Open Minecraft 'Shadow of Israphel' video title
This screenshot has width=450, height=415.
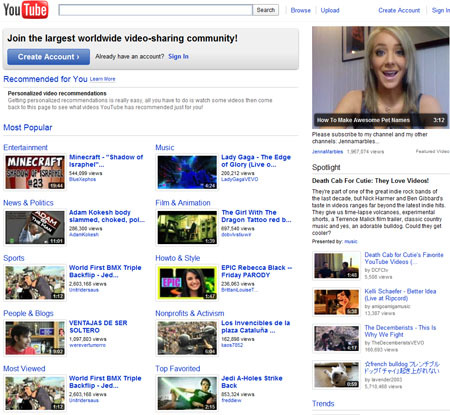click(x=106, y=161)
